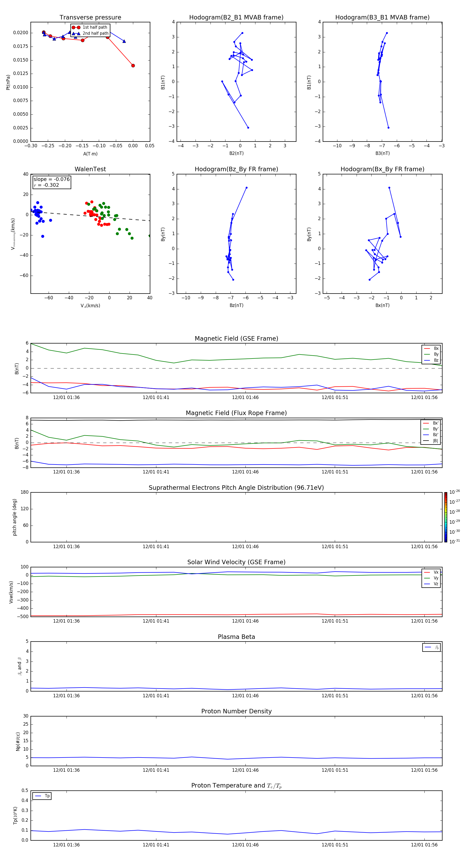Click the "A(T·m)" x-axis label

[90, 154]
